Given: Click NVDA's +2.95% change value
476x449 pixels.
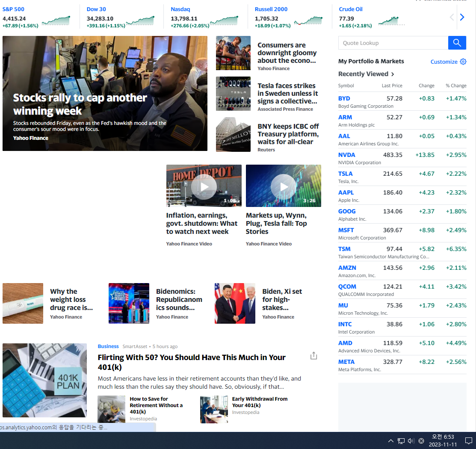Looking at the screenshot, I should [x=456, y=155].
